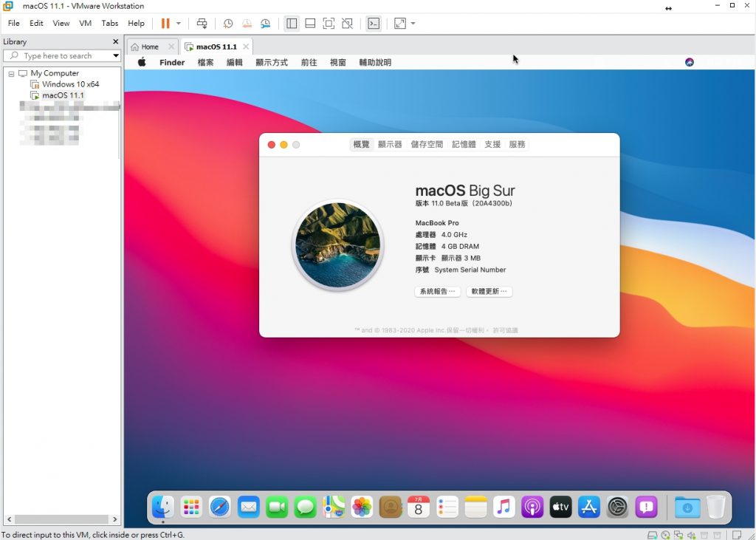
Task: Open the library search filter dropdown
Action: pos(116,56)
